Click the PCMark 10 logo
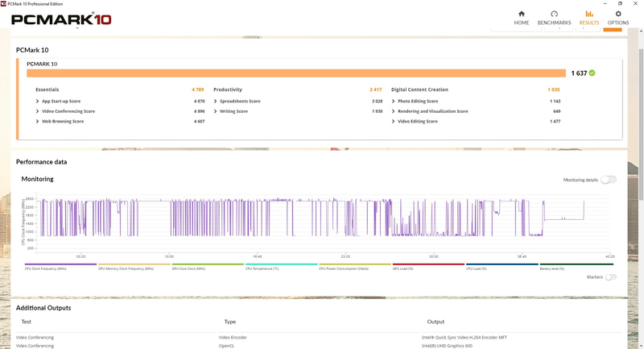This screenshot has width=644, height=349. tap(62, 19)
